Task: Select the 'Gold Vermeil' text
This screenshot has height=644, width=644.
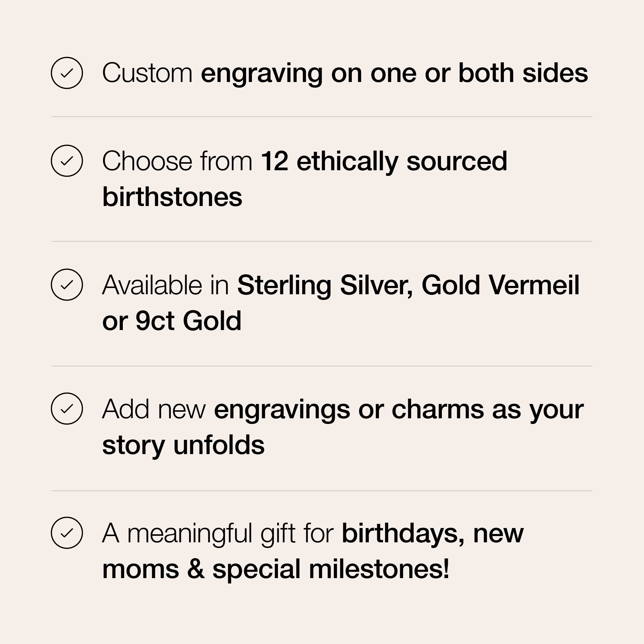Action: point(500,285)
